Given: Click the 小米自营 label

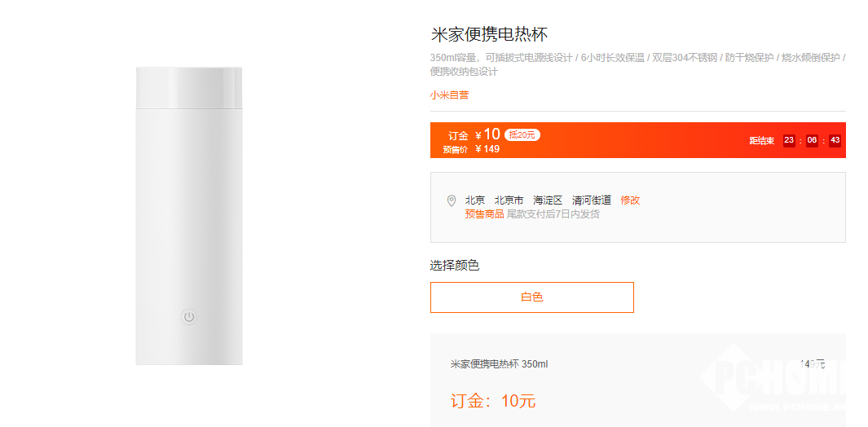Looking at the screenshot, I should 449,95.
